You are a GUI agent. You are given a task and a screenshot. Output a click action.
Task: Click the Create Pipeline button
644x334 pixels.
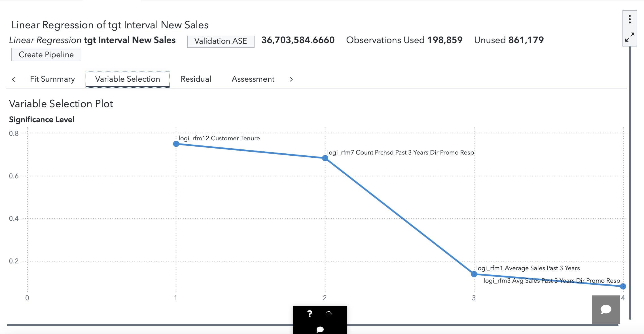tap(46, 54)
